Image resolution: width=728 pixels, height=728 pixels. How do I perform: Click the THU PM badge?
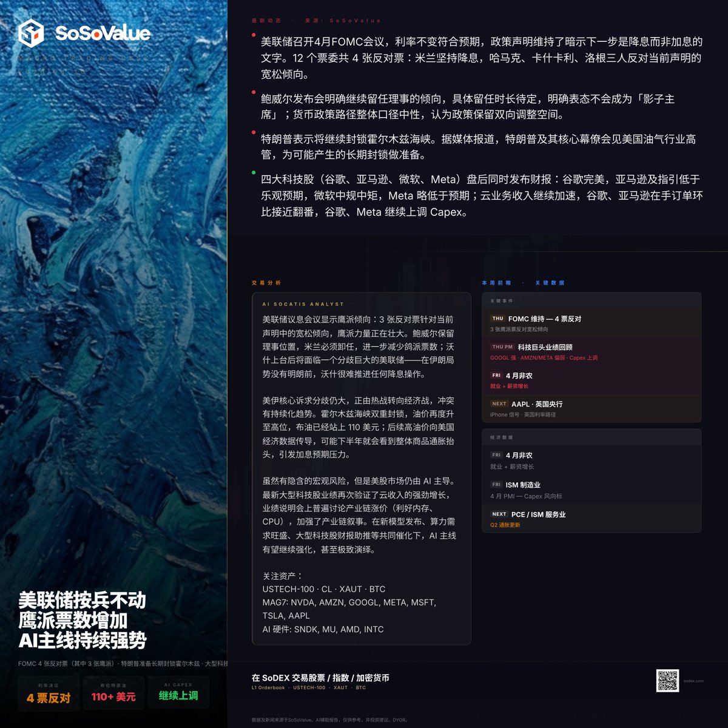click(x=502, y=347)
